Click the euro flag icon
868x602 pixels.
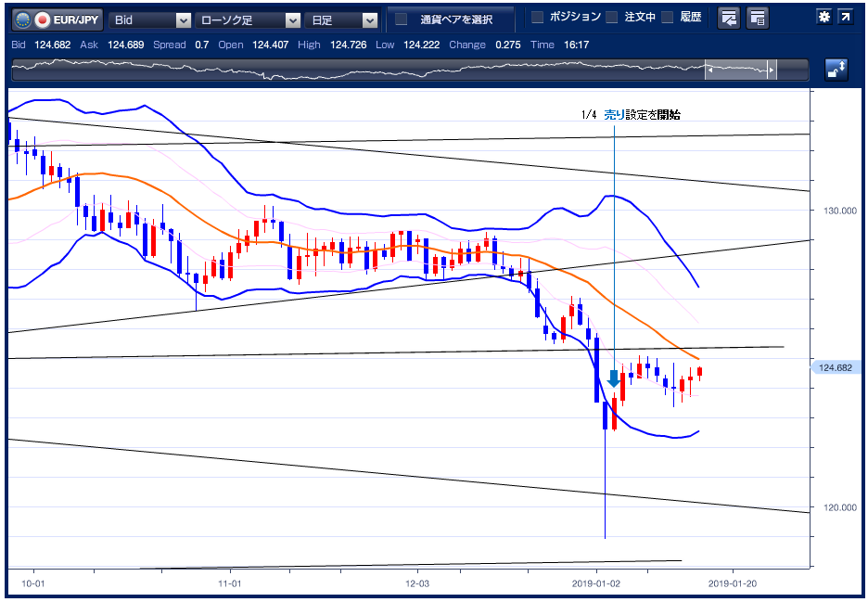point(23,20)
